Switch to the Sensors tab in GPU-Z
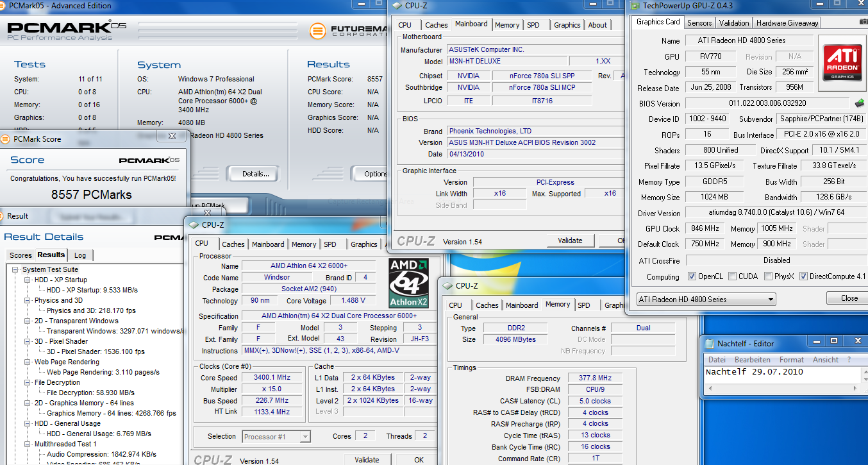This screenshot has height=465, width=868. [699, 22]
